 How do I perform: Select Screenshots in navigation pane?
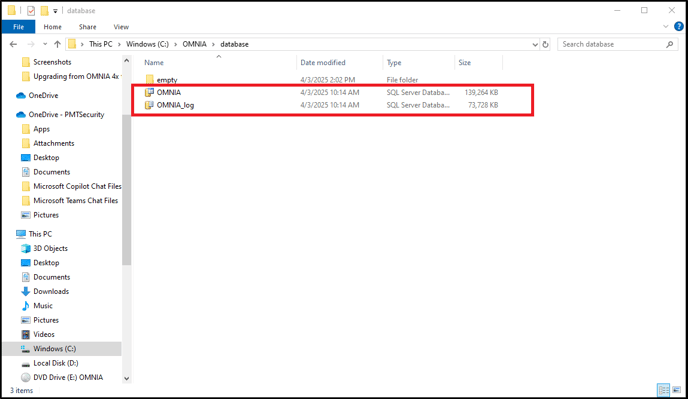(52, 62)
